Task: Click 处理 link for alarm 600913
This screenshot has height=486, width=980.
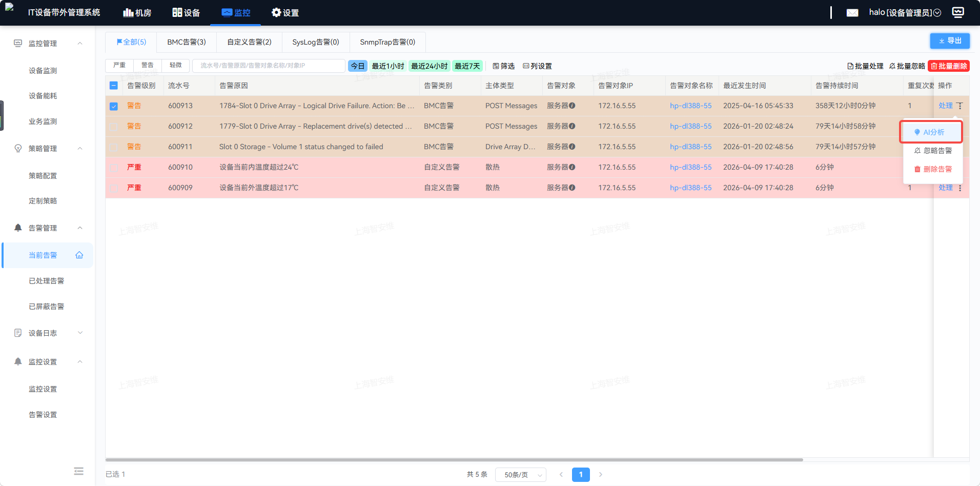Action: [x=946, y=106]
